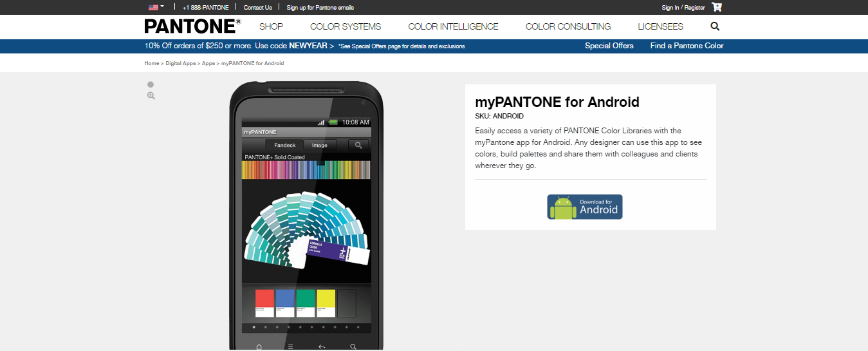Click the myPANTONE for Android breadcrumb
Viewport: 868px width, 351px height.
[x=253, y=63]
